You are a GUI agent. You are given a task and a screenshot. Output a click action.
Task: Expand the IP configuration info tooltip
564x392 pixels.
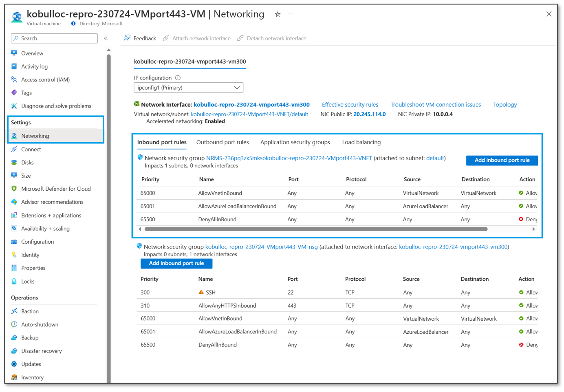click(x=178, y=77)
